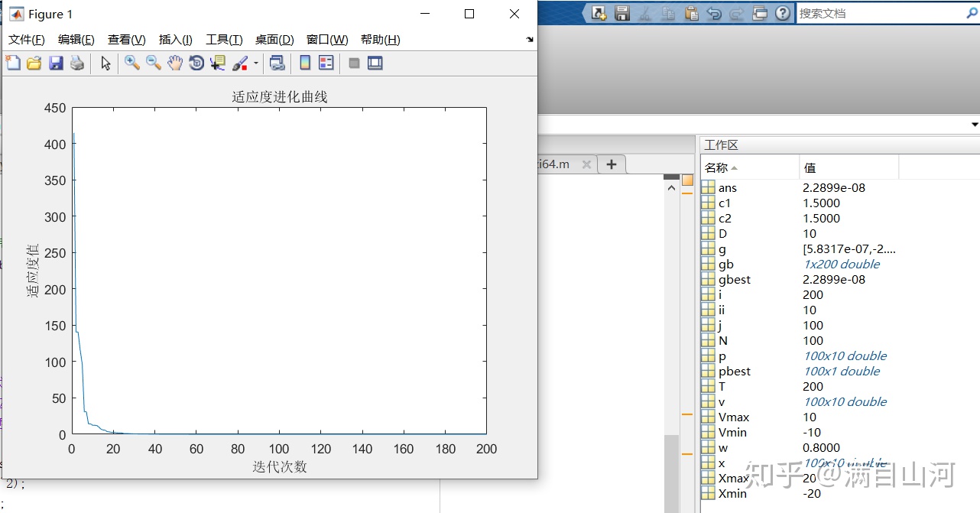Image resolution: width=980 pixels, height=513 pixels.
Task: Click the New Figure icon in the Figure toolbar
Action: [x=13, y=63]
